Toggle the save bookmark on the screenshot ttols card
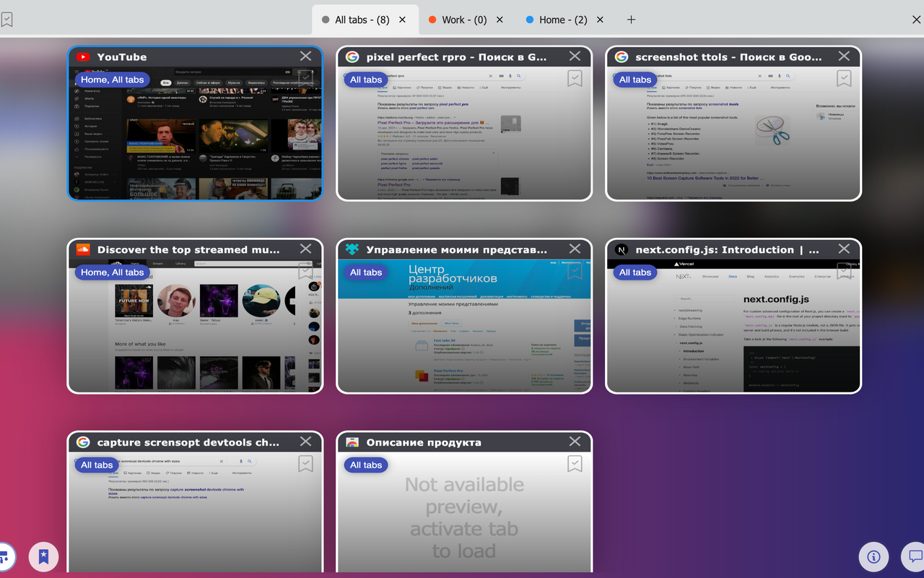924x578 pixels. [x=843, y=78]
